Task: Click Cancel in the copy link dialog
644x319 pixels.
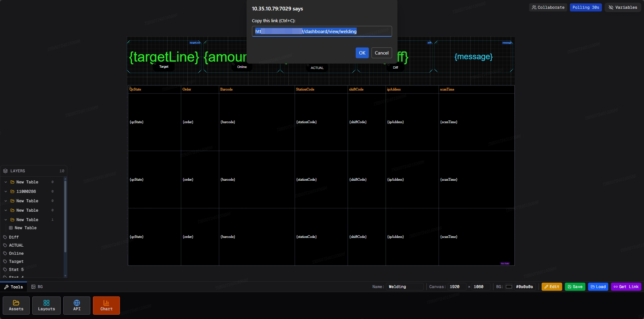Action: pyautogui.click(x=382, y=53)
